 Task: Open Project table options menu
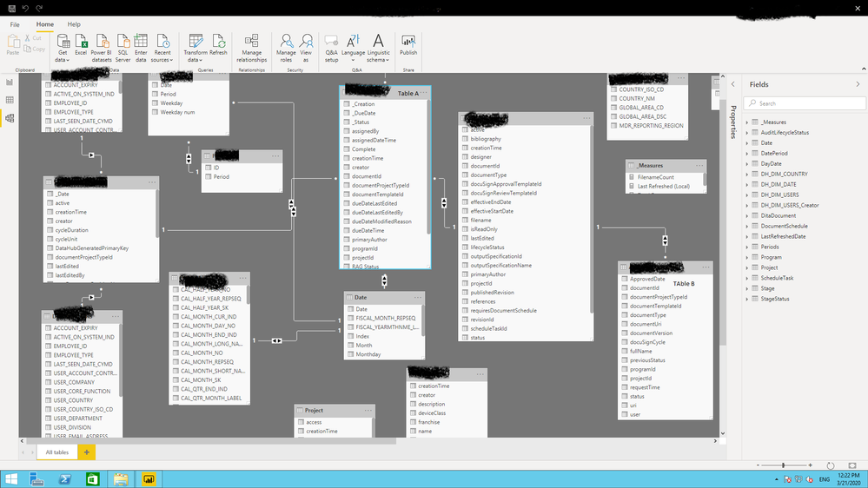368,411
